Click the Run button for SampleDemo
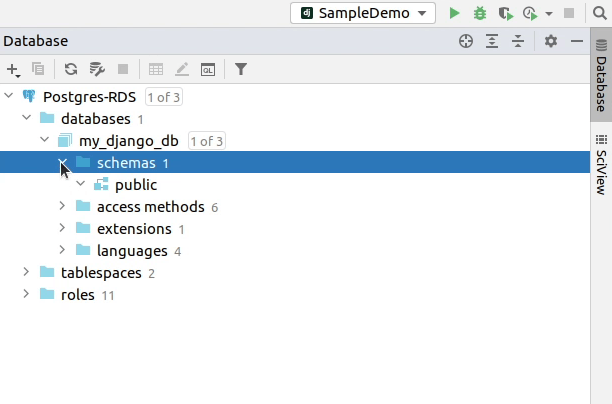Image resolution: width=612 pixels, height=404 pixels. 455,13
